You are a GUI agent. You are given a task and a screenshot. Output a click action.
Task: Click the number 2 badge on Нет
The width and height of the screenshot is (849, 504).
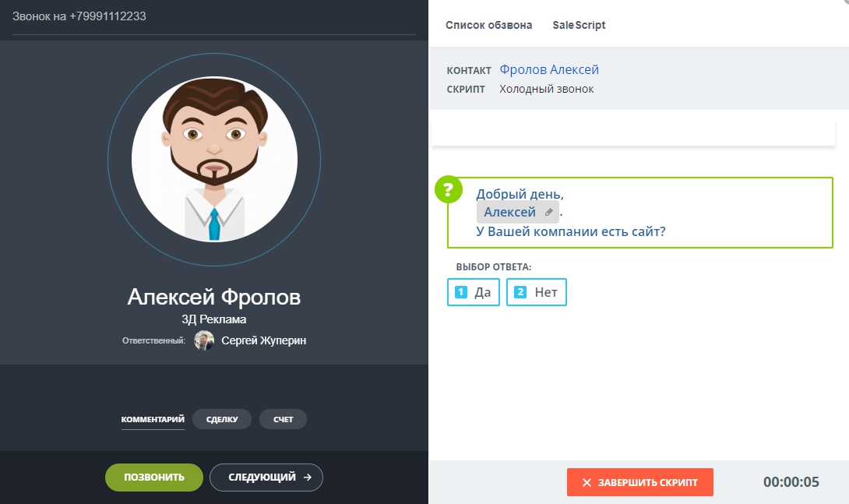coord(520,292)
